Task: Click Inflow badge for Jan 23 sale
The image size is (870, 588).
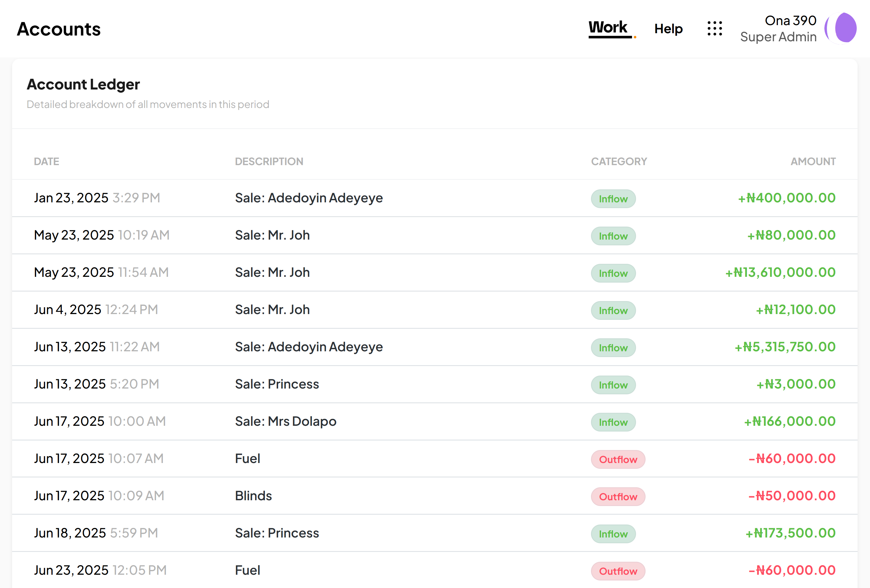Action: point(613,199)
